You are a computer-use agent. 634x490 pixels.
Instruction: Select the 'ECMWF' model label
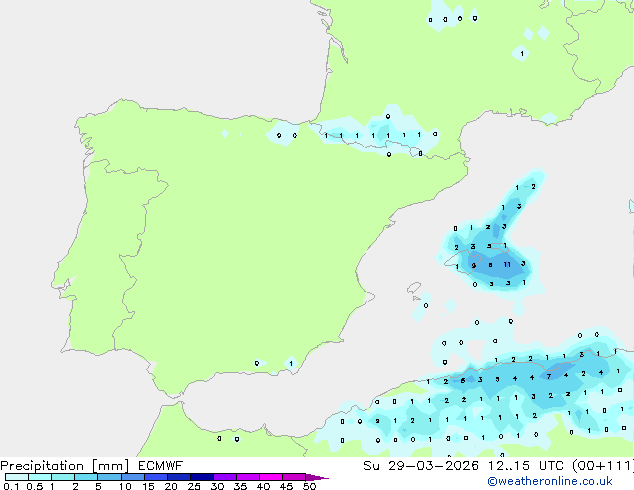(x=161, y=466)
